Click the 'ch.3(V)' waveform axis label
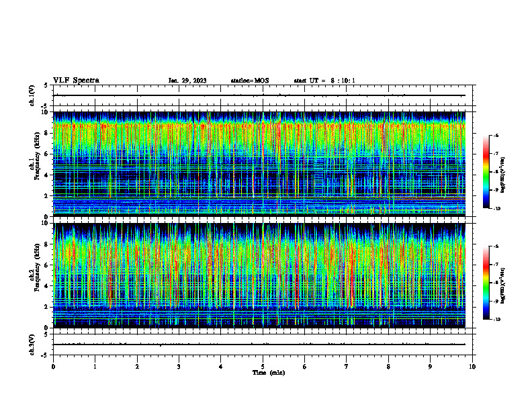 coord(32,345)
